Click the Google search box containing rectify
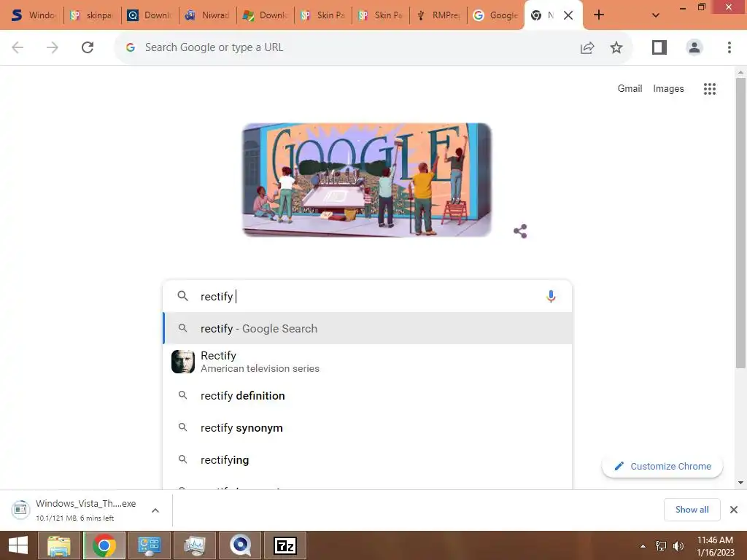This screenshot has height=560, width=747. [368, 296]
